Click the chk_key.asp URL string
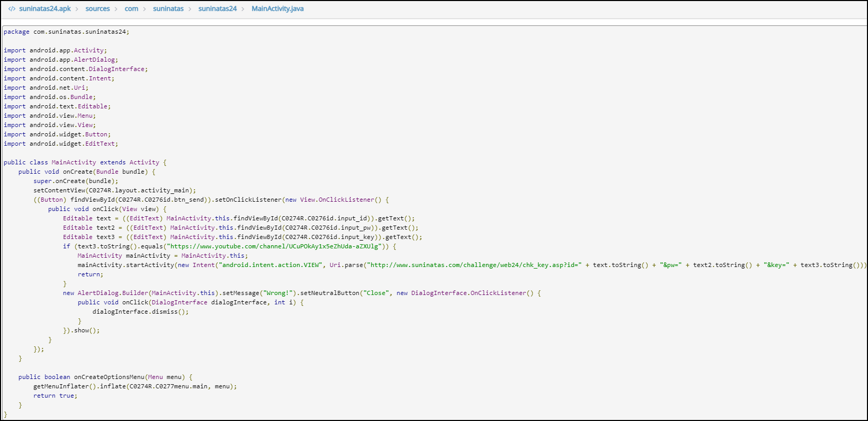Screen dimensions: 868x421 click(x=473, y=265)
